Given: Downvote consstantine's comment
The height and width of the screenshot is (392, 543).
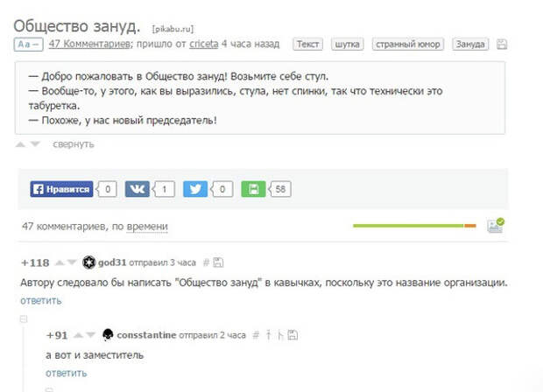Looking at the screenshot, I should point(90,335).
